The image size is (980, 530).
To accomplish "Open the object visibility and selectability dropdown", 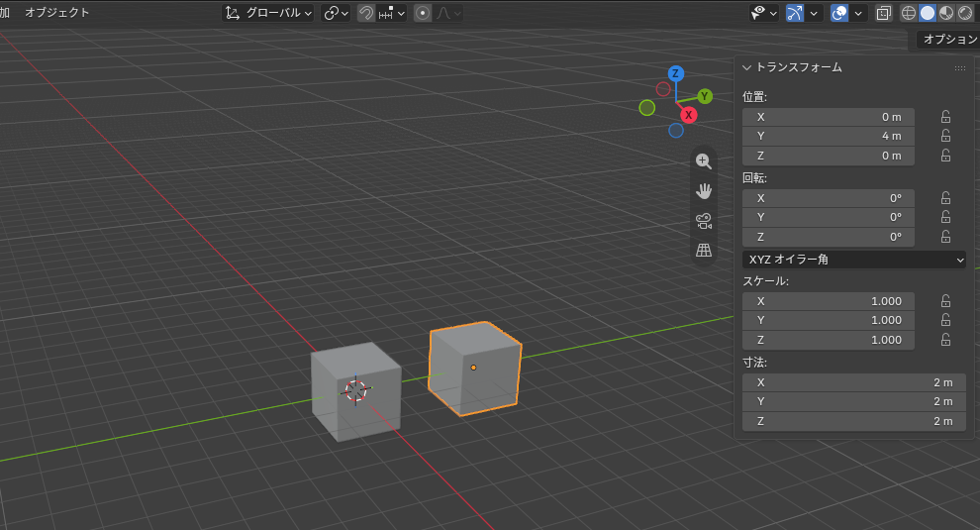I will click(764, 13).
